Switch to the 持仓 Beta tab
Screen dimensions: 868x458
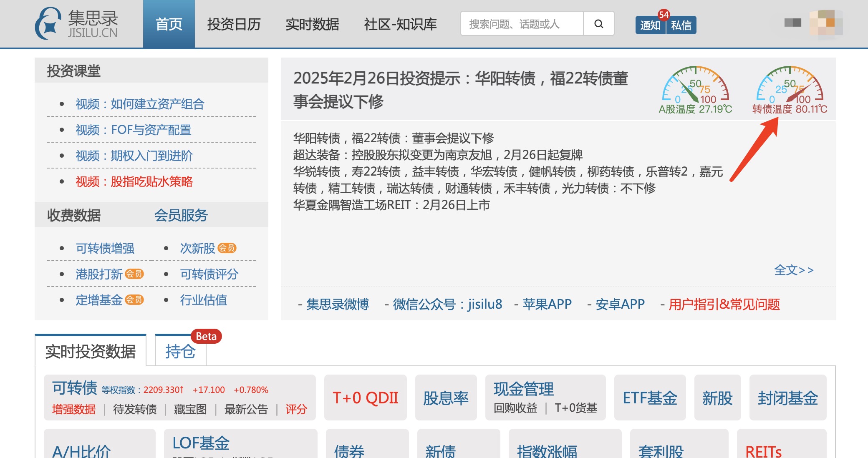point(180,352)
